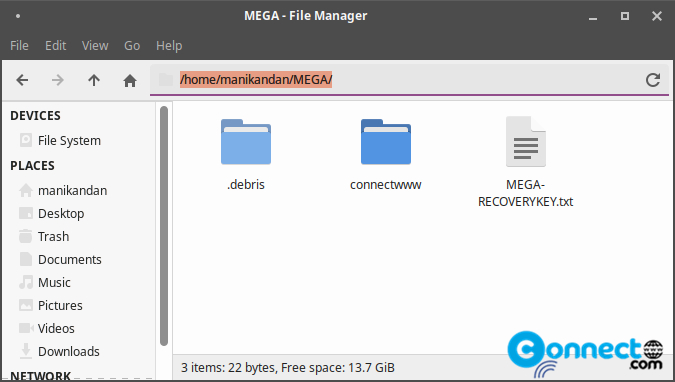The width and height of the screenshot is (675, 382).
Task: Click the connectwww folder name label
Action: (386, 184)
